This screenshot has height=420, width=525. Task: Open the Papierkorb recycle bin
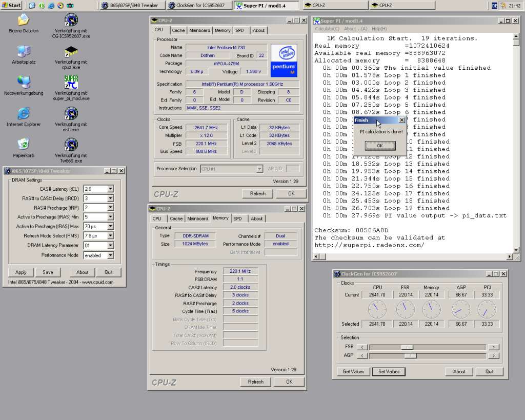[x=23, y=145]
